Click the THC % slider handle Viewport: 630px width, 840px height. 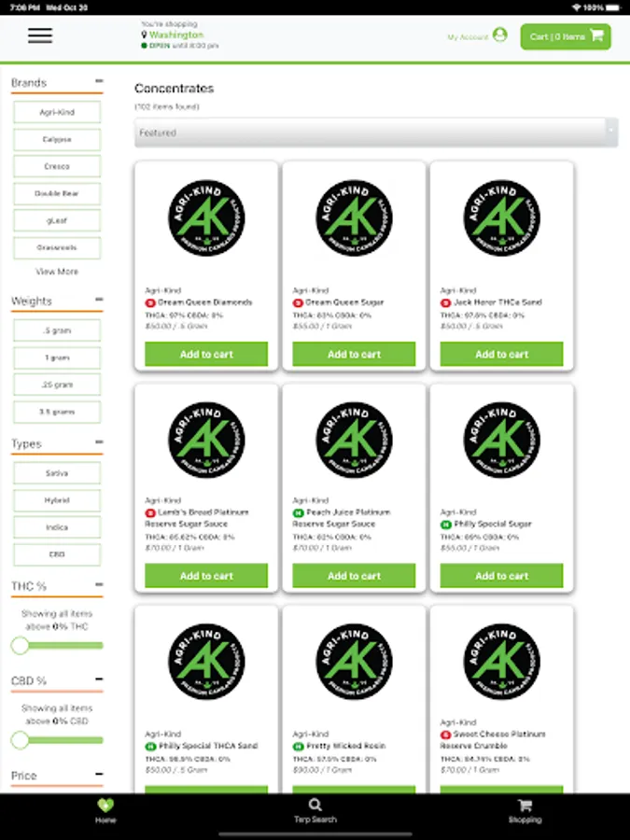click(20, 646)
